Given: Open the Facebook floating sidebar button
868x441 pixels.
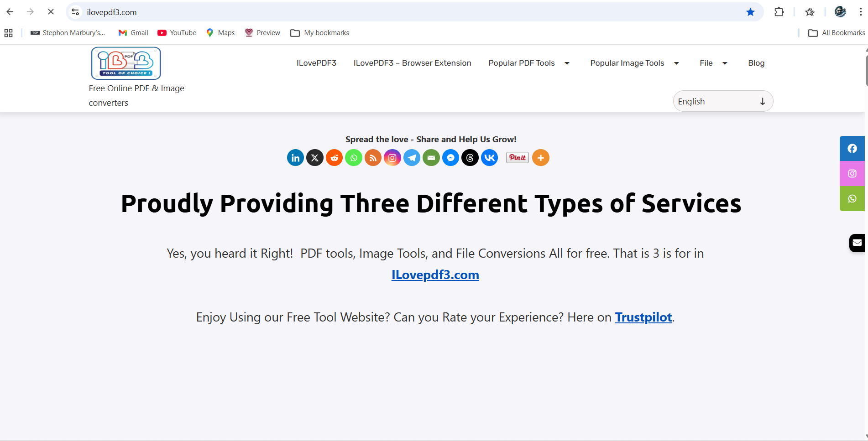Looking at the screenshot, I should [x=852, y=149].
